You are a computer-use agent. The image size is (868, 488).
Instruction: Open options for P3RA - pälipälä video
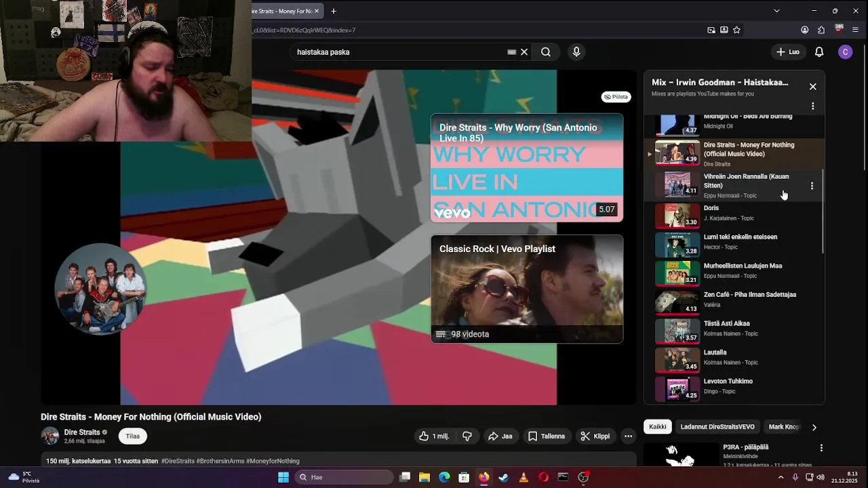click(x=821, y=448)
